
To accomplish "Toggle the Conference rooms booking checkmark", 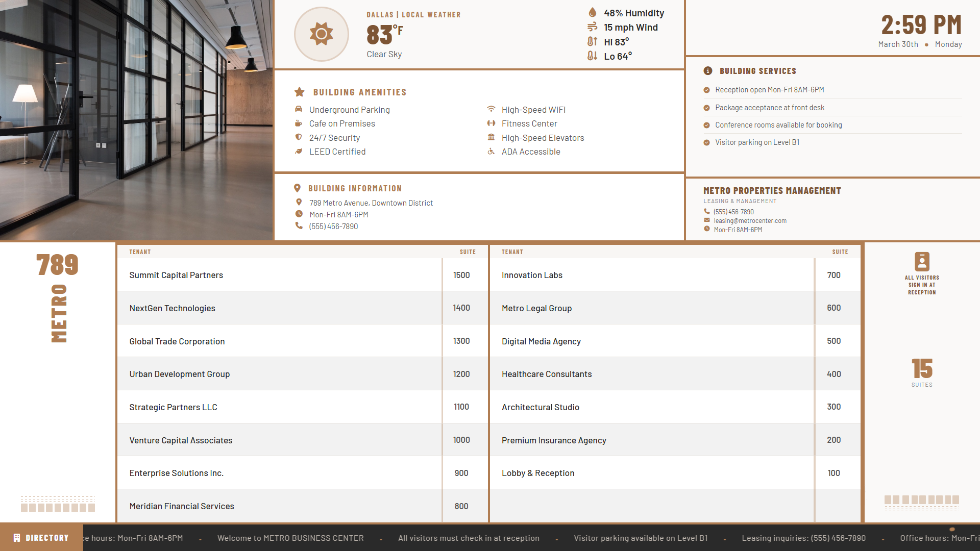I will coord(707,124).
